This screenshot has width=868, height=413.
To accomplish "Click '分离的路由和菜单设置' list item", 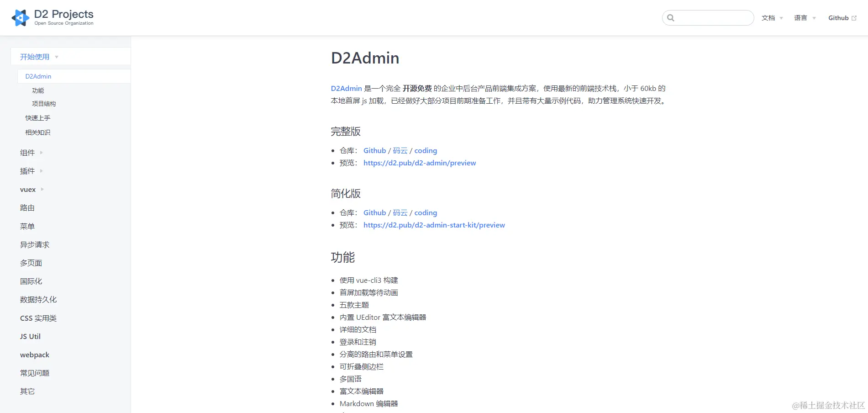I will 376,354.
